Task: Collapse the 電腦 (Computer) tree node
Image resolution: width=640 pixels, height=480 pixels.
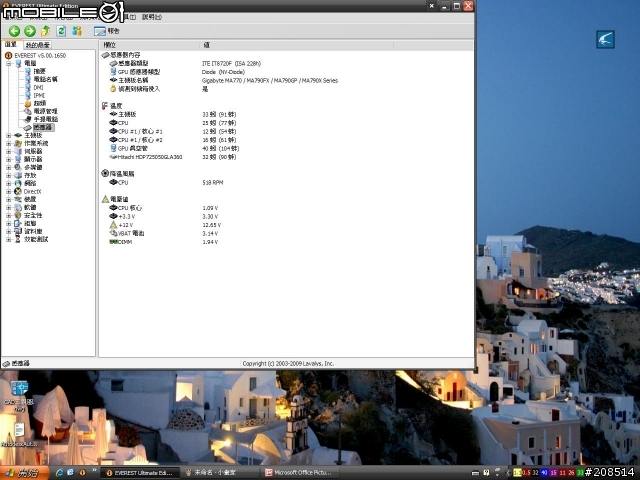Action: 9,63
